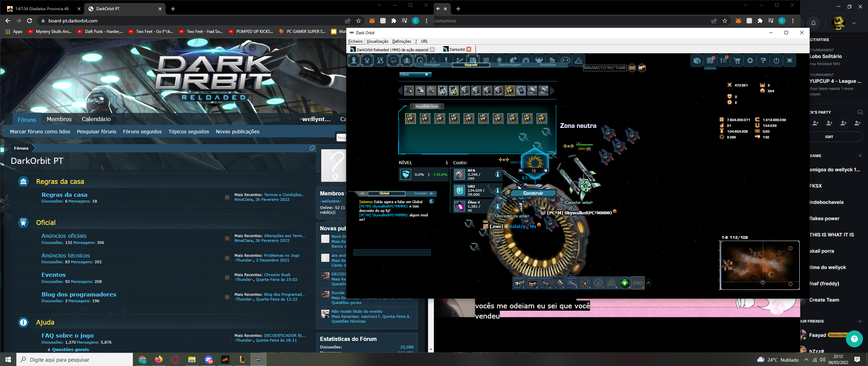This screenshot has height=366, width=868.
Task: Select hotbar slot 6 drone formation
Action: [585, 283]
